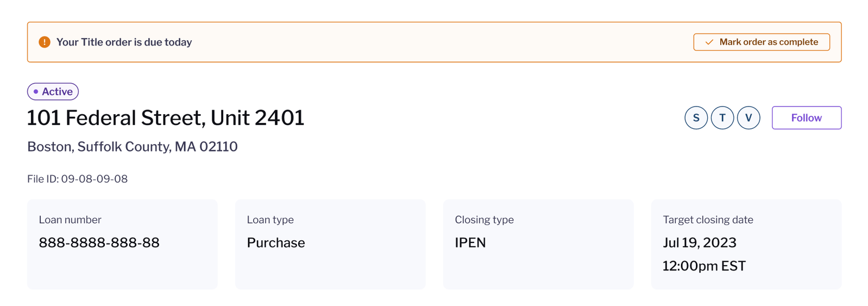
Task: Click the Title order due today message
Action: (124, 42)
